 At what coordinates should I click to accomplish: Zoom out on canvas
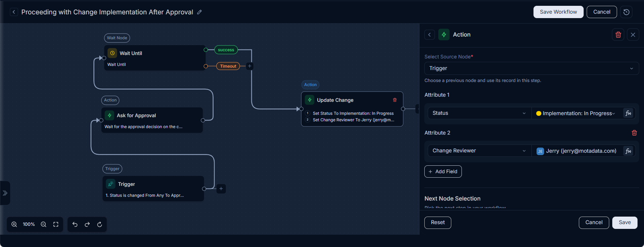tap(44, 224)
